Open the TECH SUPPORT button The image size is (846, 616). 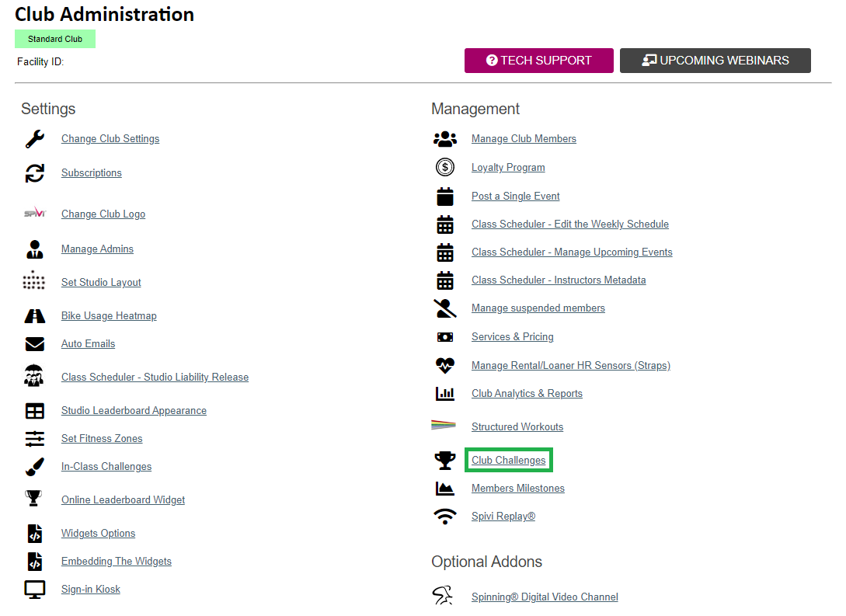539,61
